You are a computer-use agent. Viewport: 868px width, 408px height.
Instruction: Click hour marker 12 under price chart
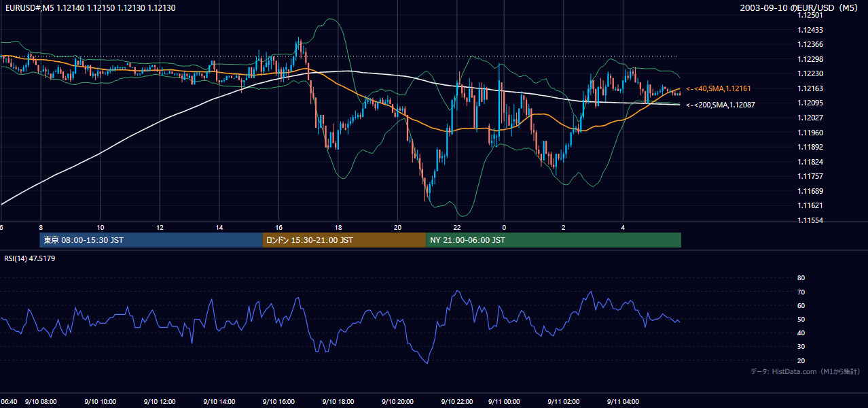coord(160,227)
